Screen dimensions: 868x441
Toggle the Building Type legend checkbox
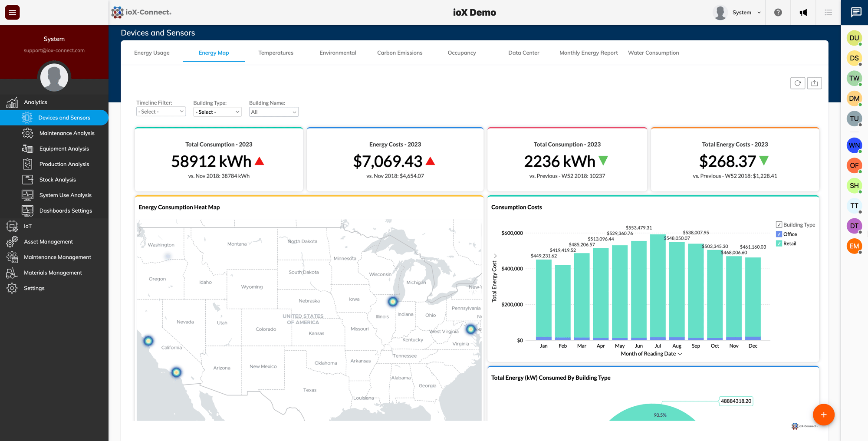coord(779,225)
